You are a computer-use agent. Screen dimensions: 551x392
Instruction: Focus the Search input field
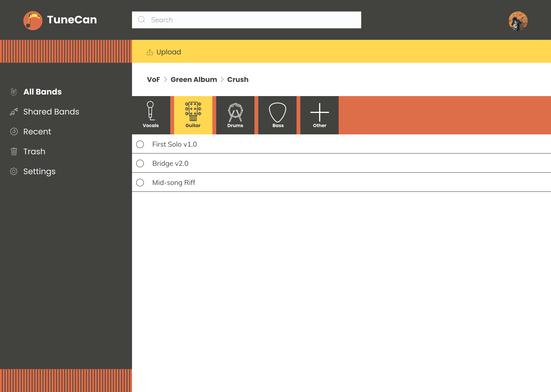(246, 20)
